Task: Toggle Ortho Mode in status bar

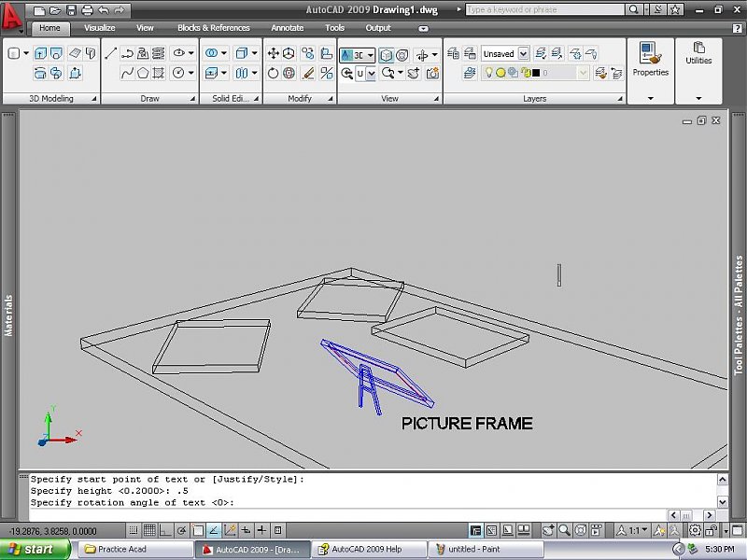Action: pos(165,530)
